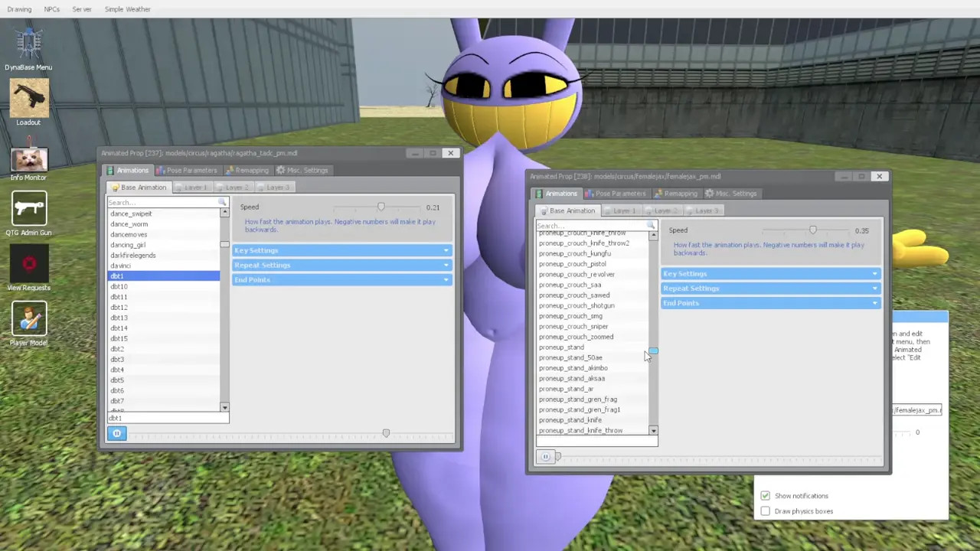
Task: Select the dbt10 animation in the list
Action: click(x=119, y=286)
